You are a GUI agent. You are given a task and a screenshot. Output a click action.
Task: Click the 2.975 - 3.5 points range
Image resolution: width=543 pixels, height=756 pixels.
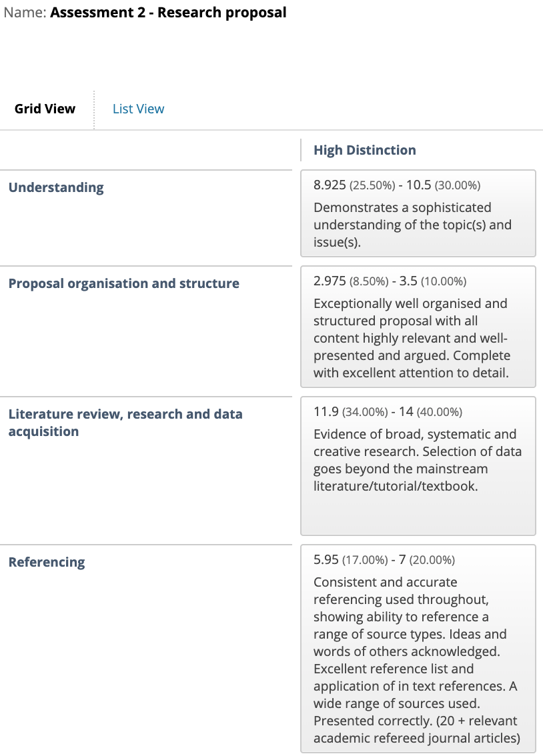[x=390, y=281]
